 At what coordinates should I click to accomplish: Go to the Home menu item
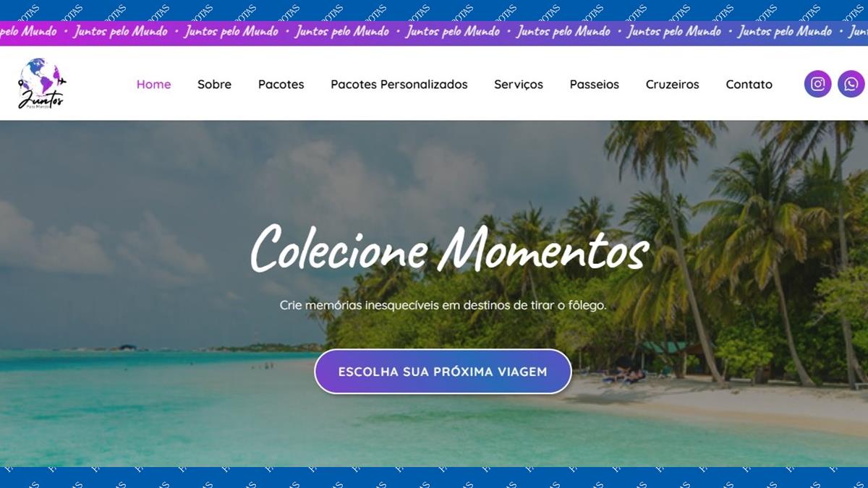[154, 85]
